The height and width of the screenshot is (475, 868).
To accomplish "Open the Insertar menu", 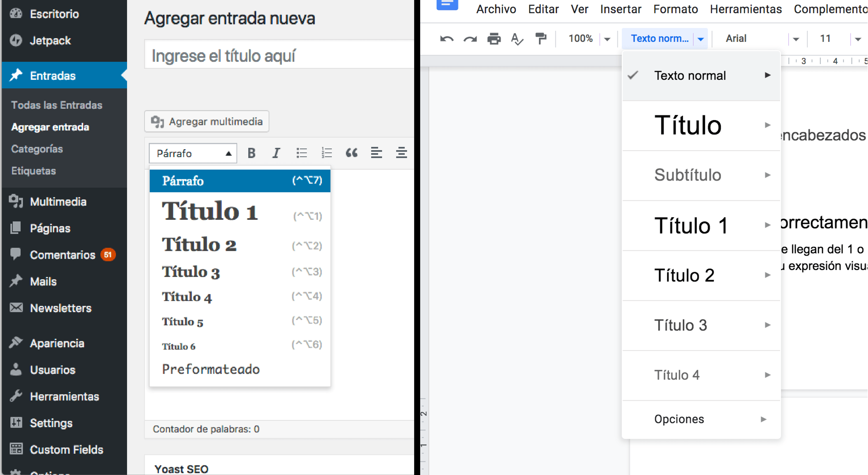I will pyautogui.click(x=620, y=9).
